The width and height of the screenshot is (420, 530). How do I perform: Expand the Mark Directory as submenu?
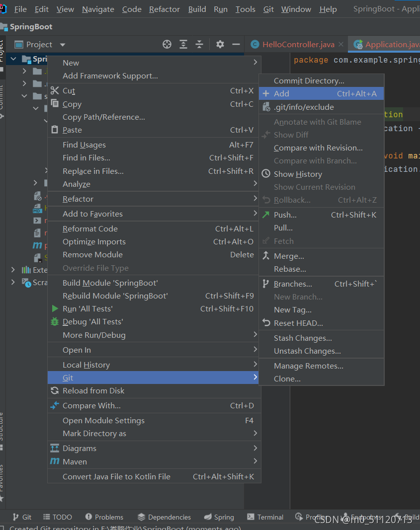click(x=154, y=433)
